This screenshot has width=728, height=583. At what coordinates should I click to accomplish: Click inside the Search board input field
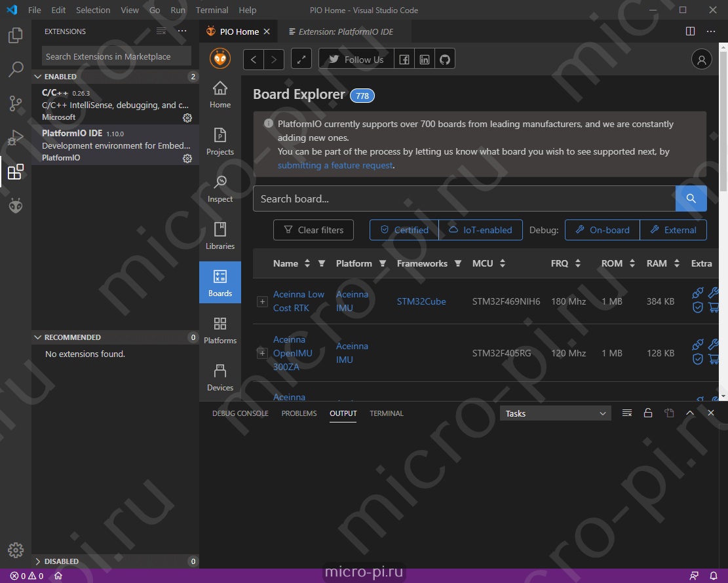click(459, 198)
